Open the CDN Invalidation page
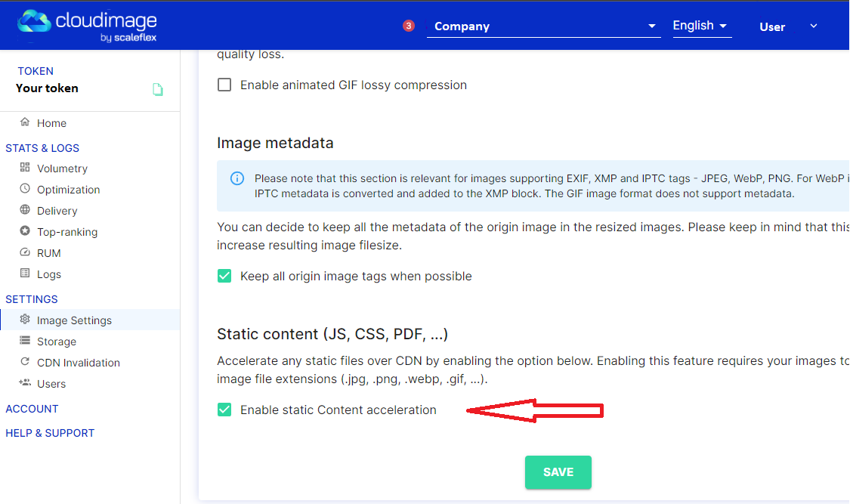Viewport: 850px width, 504px height. tap(78, 362)
